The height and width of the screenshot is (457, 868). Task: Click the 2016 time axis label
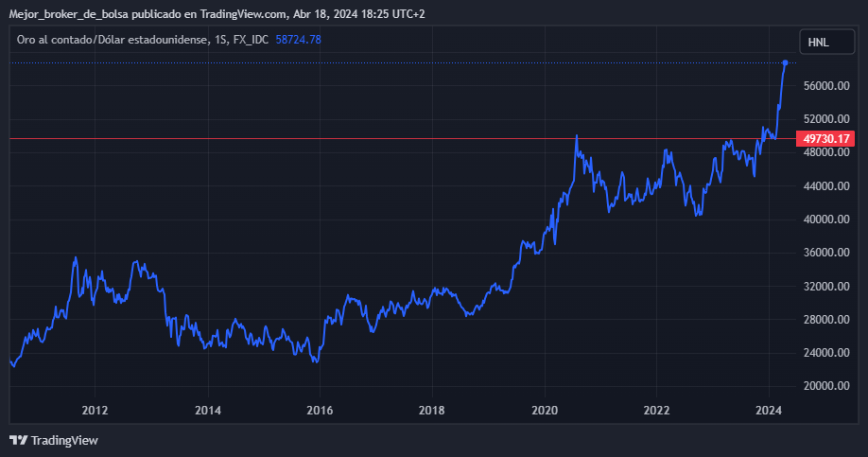(x=320, y=411)
